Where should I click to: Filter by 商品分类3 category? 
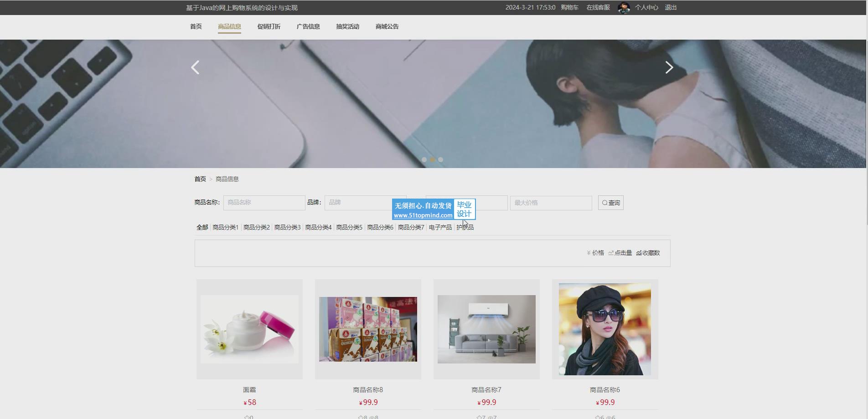pos(287,227)
